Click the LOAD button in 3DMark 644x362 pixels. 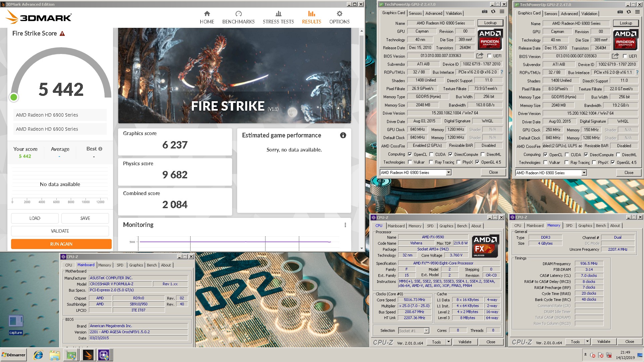[x=35, y=218]
